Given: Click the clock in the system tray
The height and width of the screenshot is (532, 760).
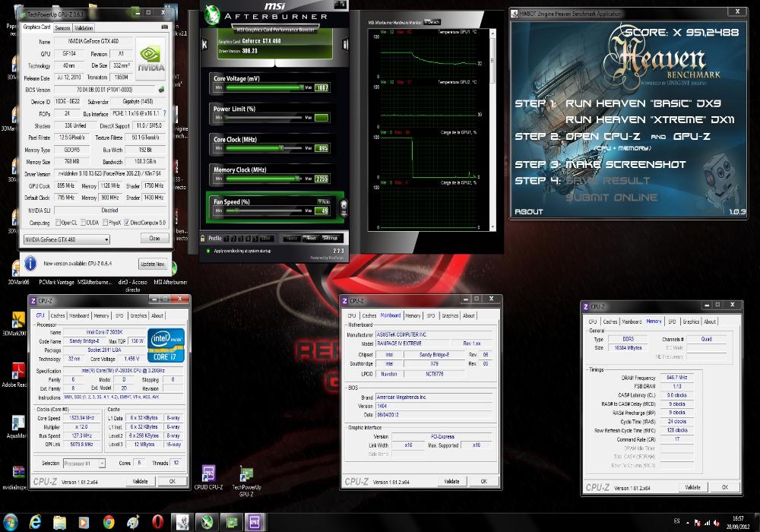Looking at the screenshot, I should pos(738,522).
